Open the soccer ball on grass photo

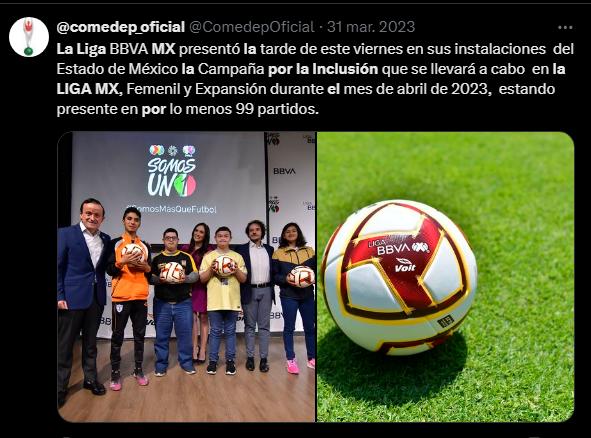coord(446,277)
